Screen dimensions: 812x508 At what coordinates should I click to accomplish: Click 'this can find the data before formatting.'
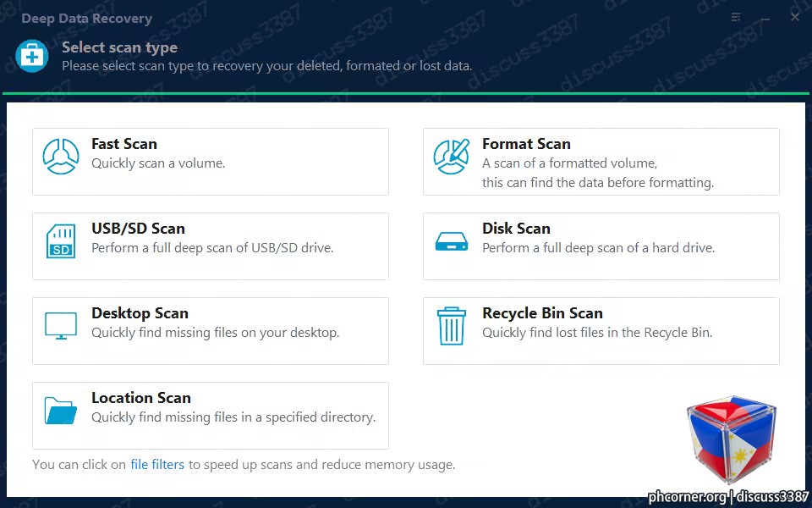point(598,183)
